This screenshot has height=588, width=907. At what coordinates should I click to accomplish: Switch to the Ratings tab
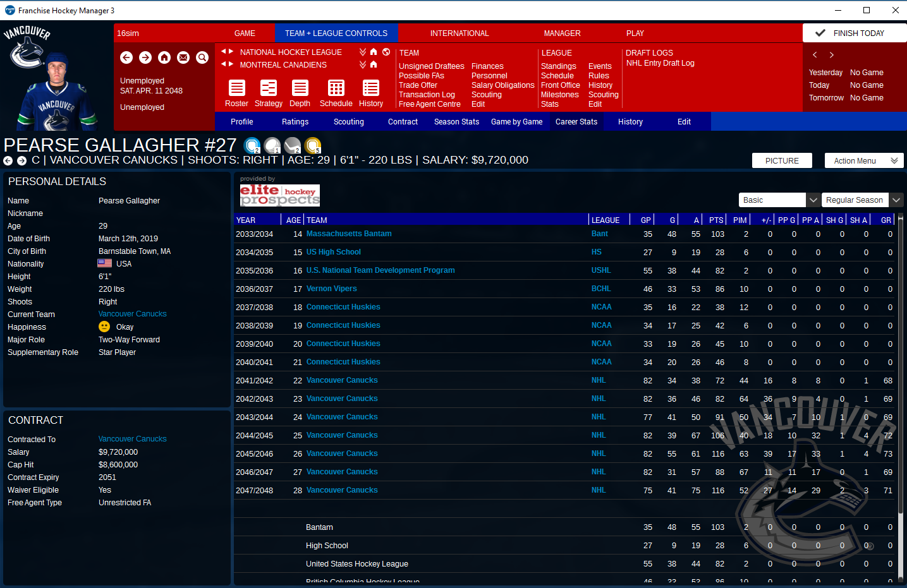(295, 122)
